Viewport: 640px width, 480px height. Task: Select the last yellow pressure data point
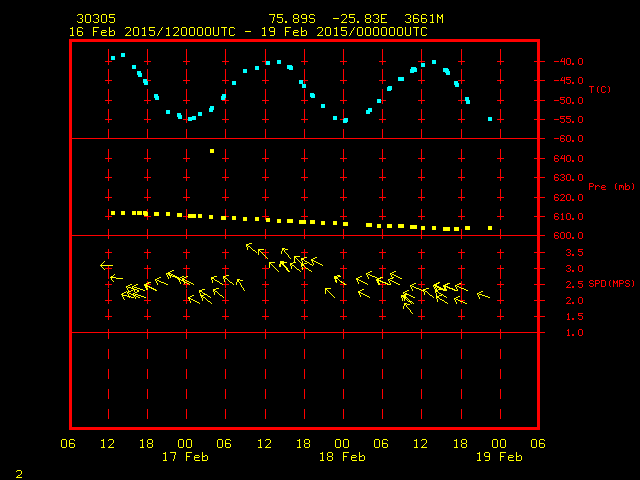490,228
